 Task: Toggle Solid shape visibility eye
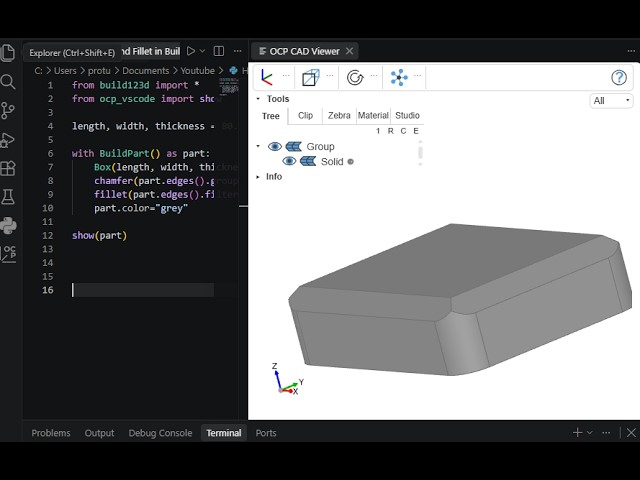pos(289,161)
